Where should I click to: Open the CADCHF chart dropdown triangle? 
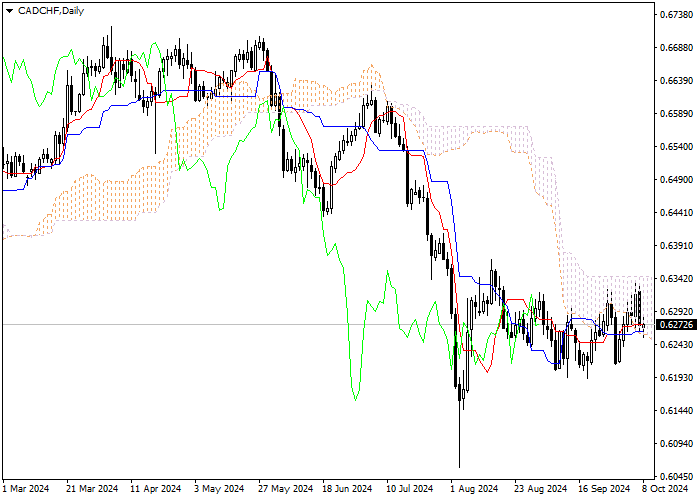[9, 11]
